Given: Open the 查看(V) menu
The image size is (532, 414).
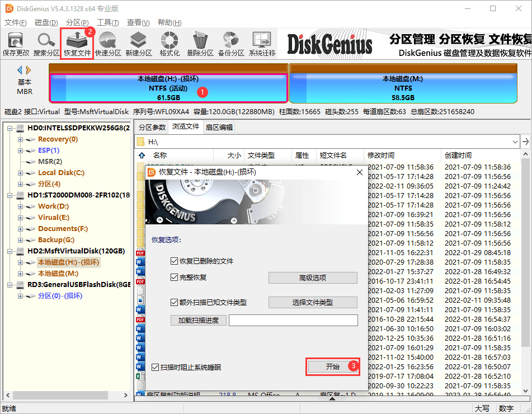Looking at the screenshot, I should [x=138, y=23].
